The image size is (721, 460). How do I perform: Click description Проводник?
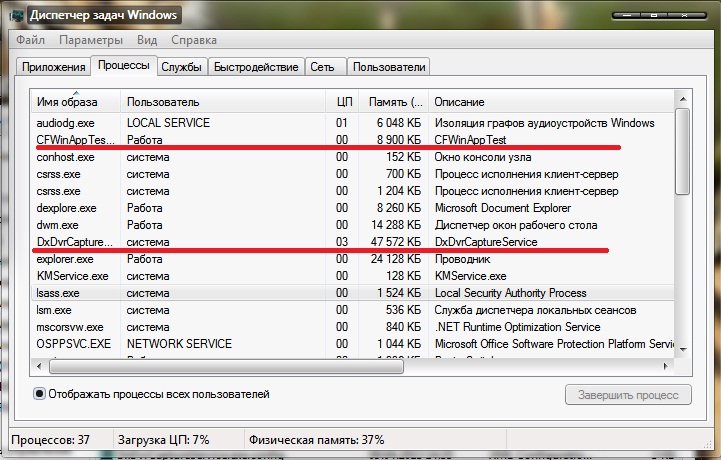463,259
